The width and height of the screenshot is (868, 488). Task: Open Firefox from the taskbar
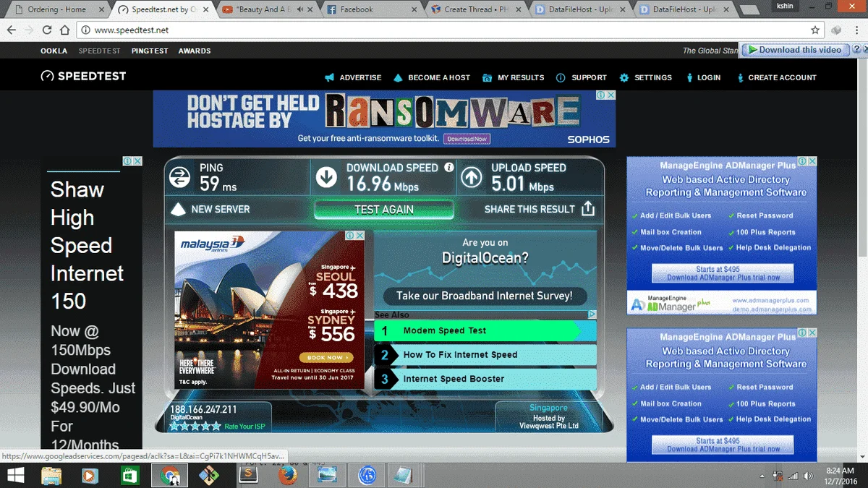[288, 476]
